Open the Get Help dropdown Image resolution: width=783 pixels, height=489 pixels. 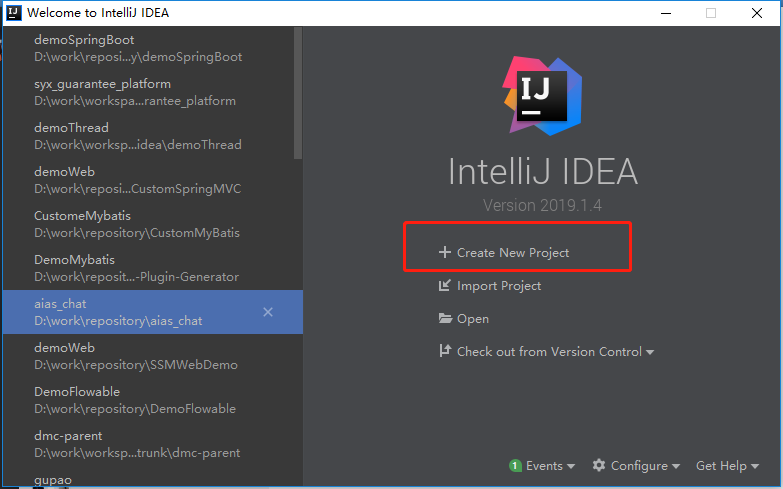[727, 466]
